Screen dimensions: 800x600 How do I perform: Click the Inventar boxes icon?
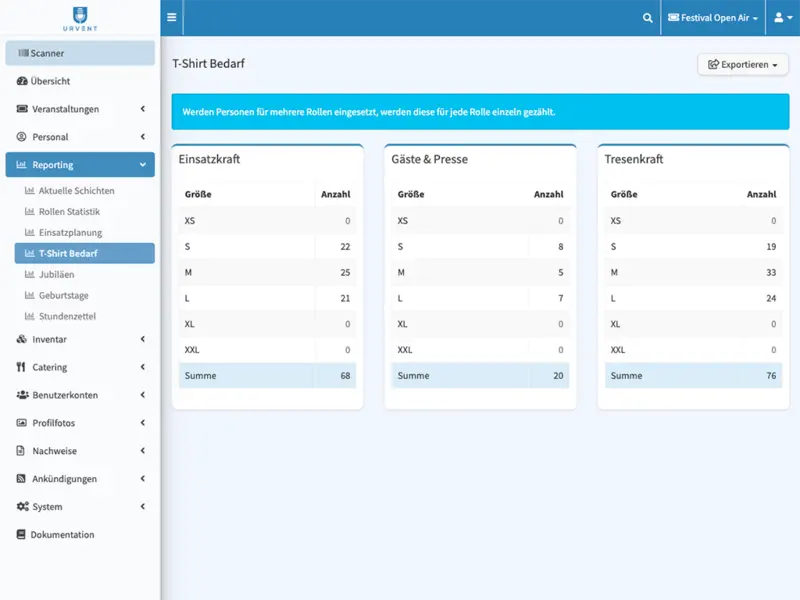pyautogui.click(x=21, y=339)
